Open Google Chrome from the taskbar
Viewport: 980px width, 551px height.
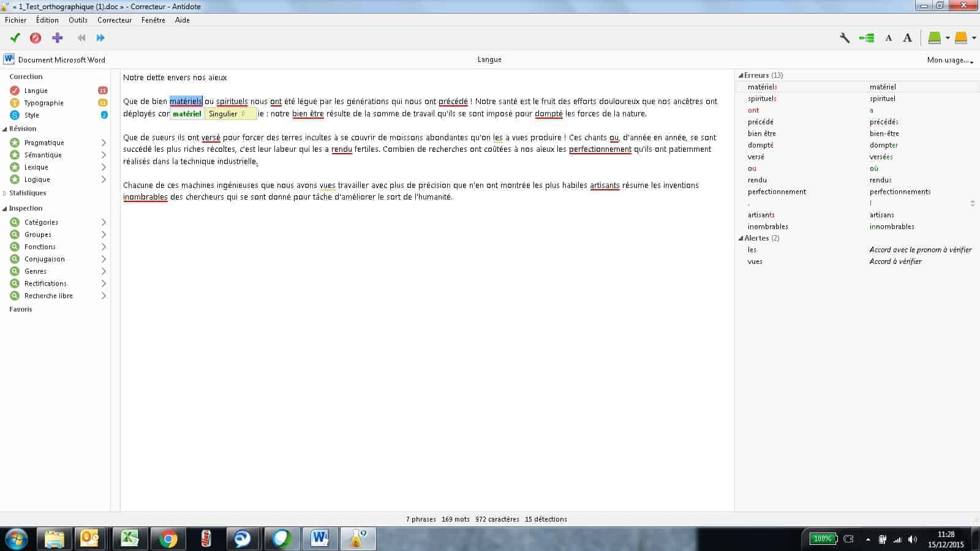coord(168,539)
